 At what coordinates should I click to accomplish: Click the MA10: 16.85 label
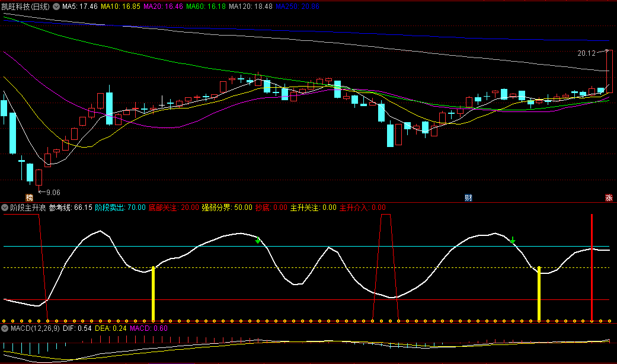pyautogui.click(x=120, y=7)
